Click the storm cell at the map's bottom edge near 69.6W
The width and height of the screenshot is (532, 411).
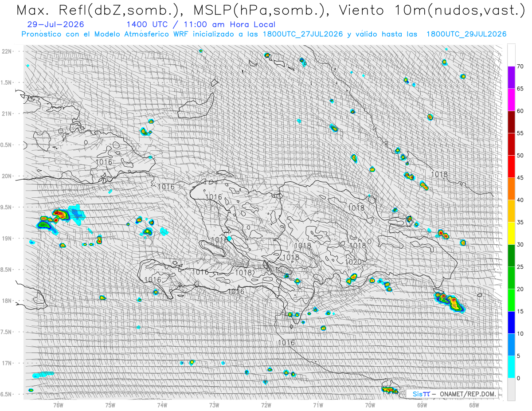[390, 390]
